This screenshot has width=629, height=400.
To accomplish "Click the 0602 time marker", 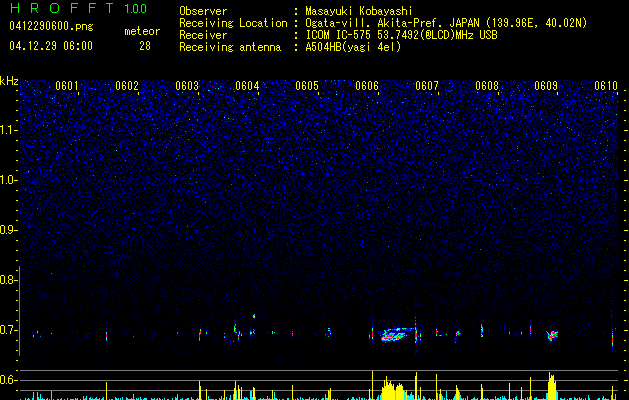I will point(127,86).
